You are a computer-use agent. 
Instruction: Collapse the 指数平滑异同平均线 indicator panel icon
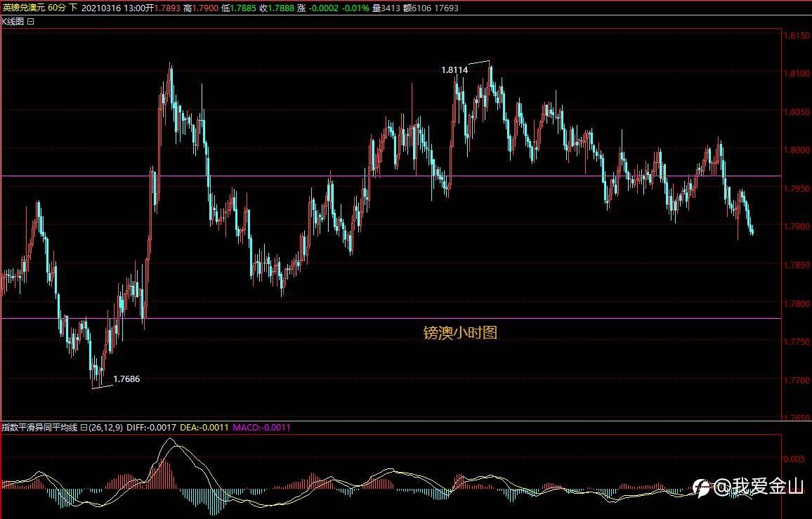83,427
